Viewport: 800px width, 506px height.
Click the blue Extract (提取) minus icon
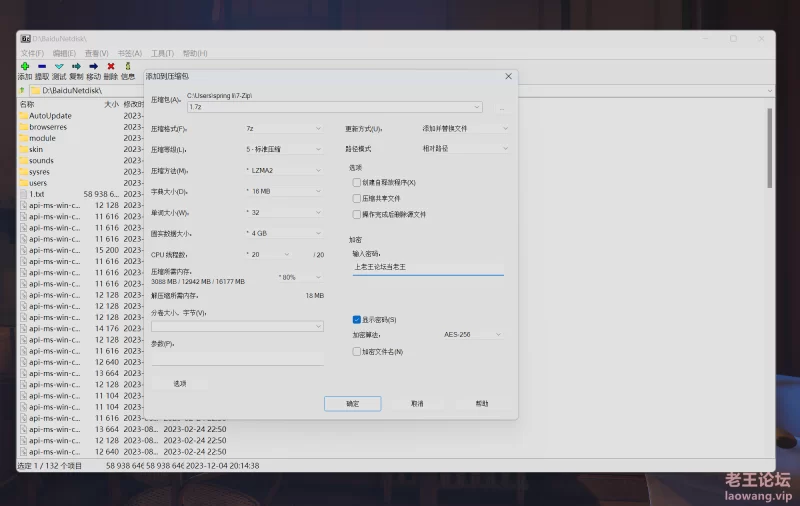point(42,66)
